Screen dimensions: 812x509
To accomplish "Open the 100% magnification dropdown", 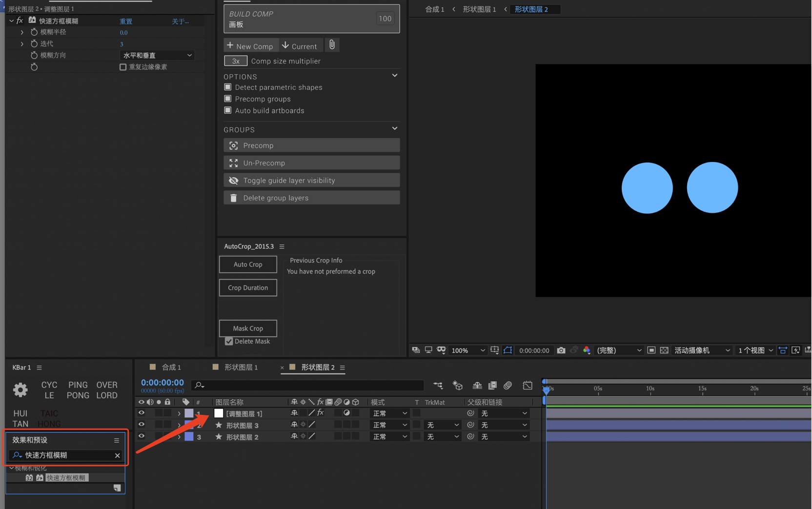I will pos(468,350).
